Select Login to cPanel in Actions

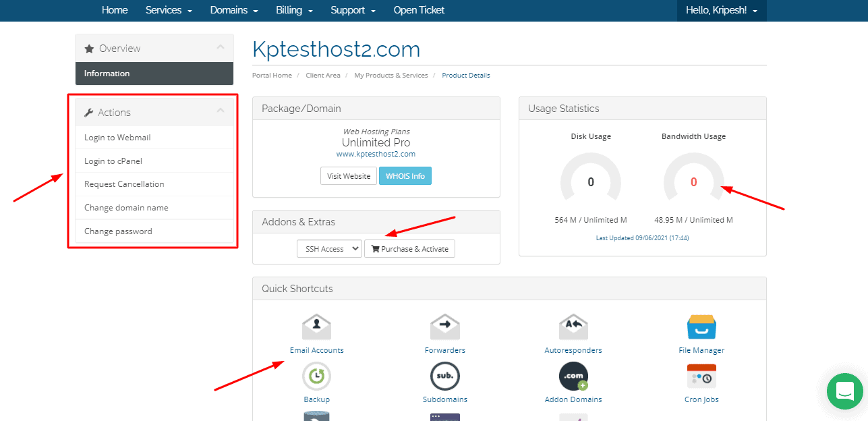tap(113, 161)
